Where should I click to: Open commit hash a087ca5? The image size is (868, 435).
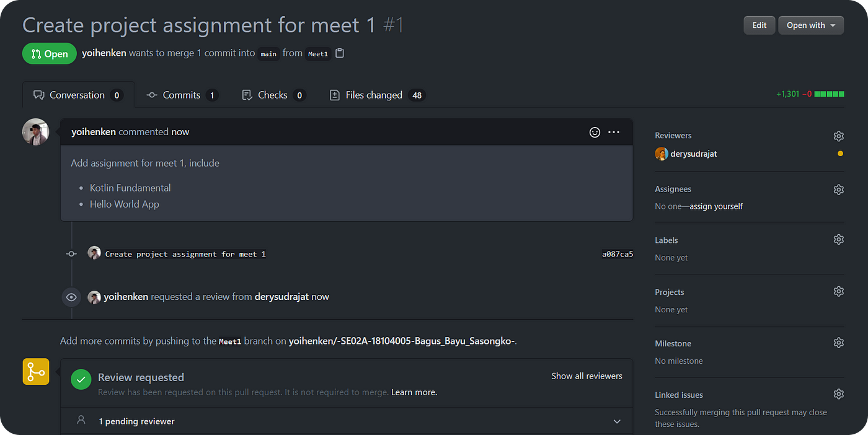pos(618,254)
